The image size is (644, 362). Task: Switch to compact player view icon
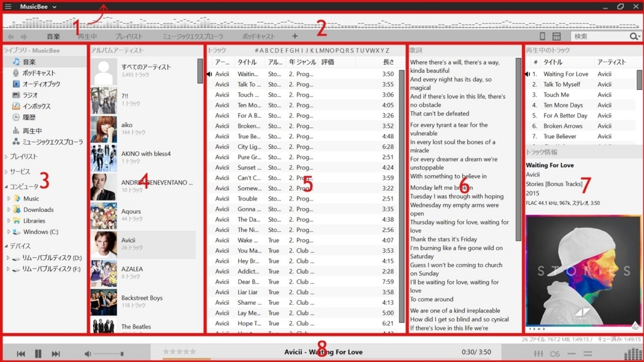tap(542, 36)
